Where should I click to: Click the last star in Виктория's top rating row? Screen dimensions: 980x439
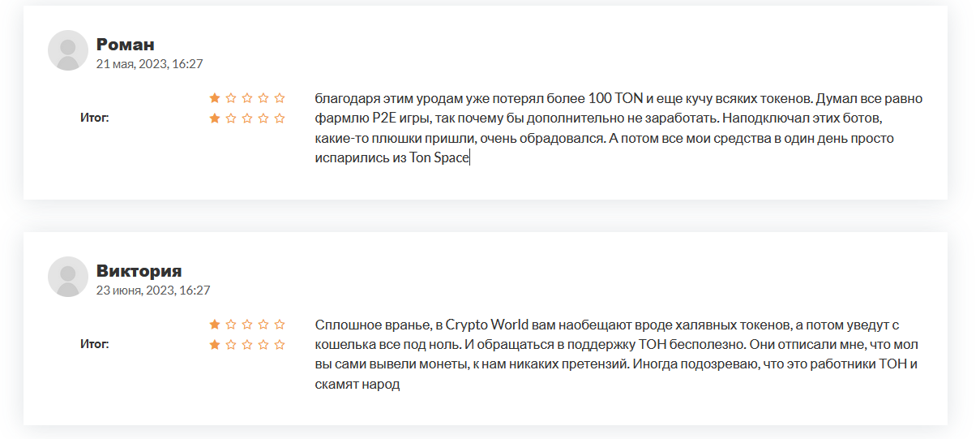click(x=280, y=325)
